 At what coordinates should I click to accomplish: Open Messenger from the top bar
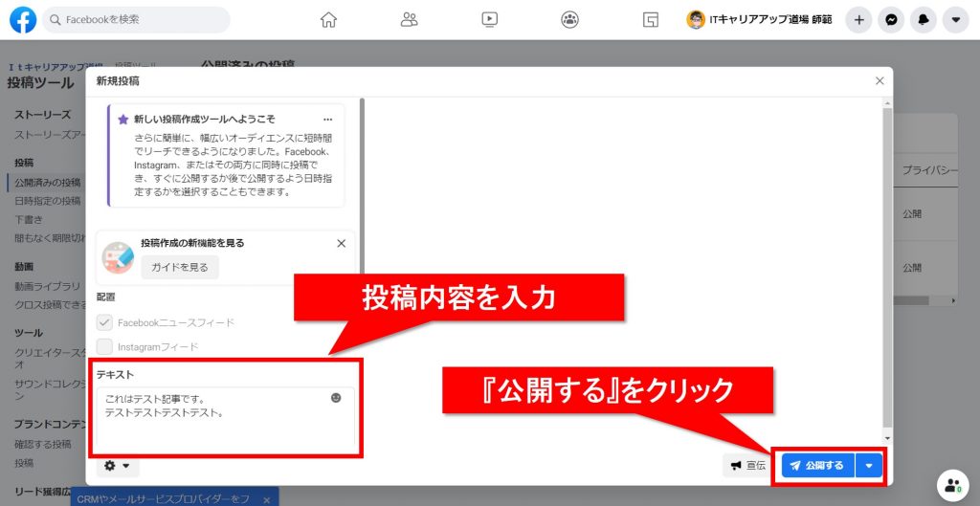coord(891,20)
